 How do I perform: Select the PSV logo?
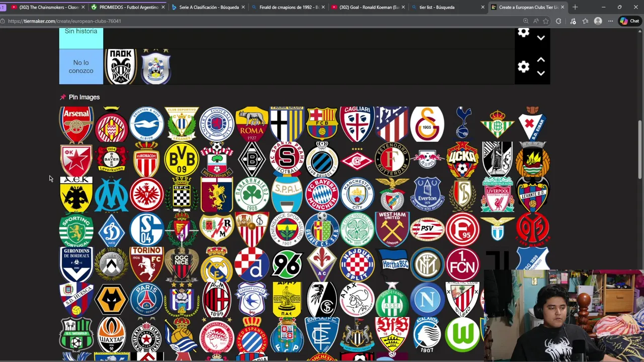pos(427,230)
